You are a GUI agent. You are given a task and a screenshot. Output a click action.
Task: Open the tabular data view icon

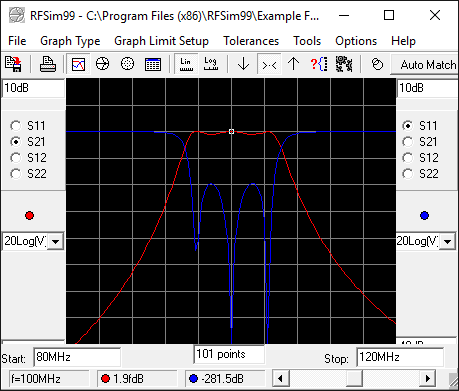[x=153, y=64]
